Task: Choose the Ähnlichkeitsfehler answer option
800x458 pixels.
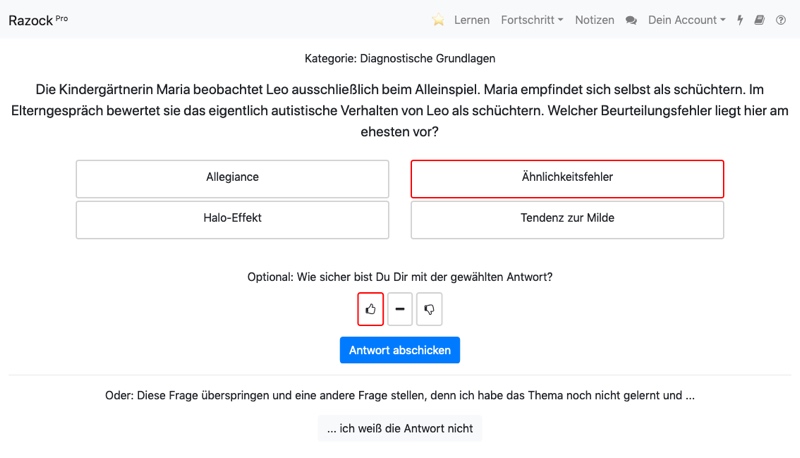Action: 567,179
